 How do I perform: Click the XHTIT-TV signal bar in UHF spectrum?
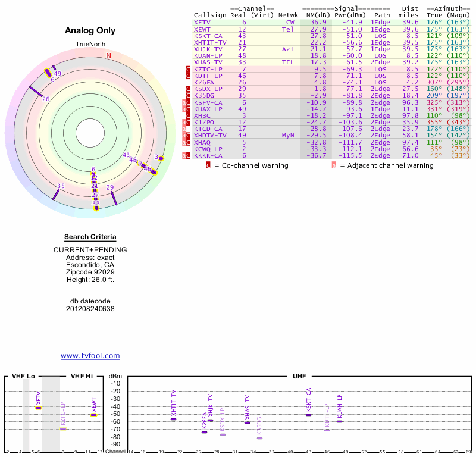174,419
